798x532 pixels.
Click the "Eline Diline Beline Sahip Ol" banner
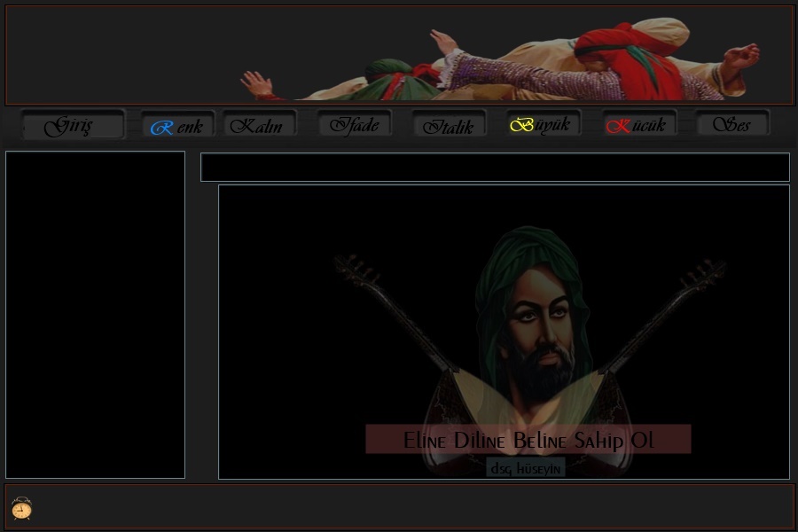pyautogui.click(x=528, y=440)
